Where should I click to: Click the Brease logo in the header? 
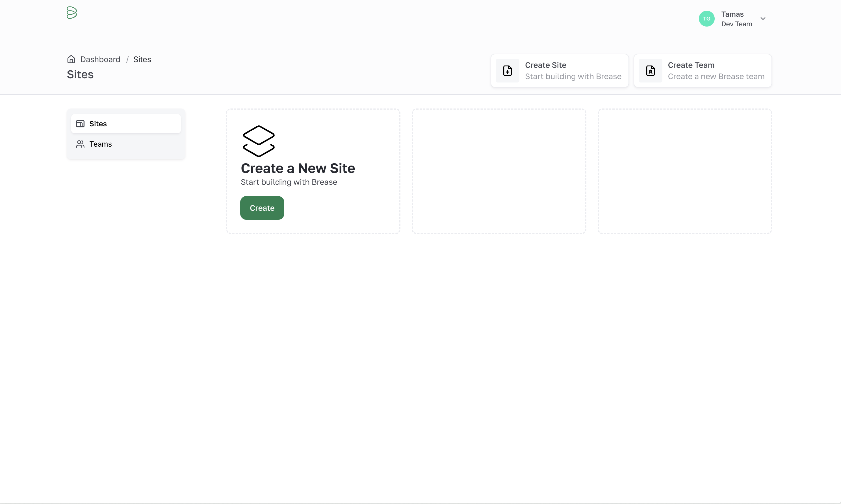[72, 12]
